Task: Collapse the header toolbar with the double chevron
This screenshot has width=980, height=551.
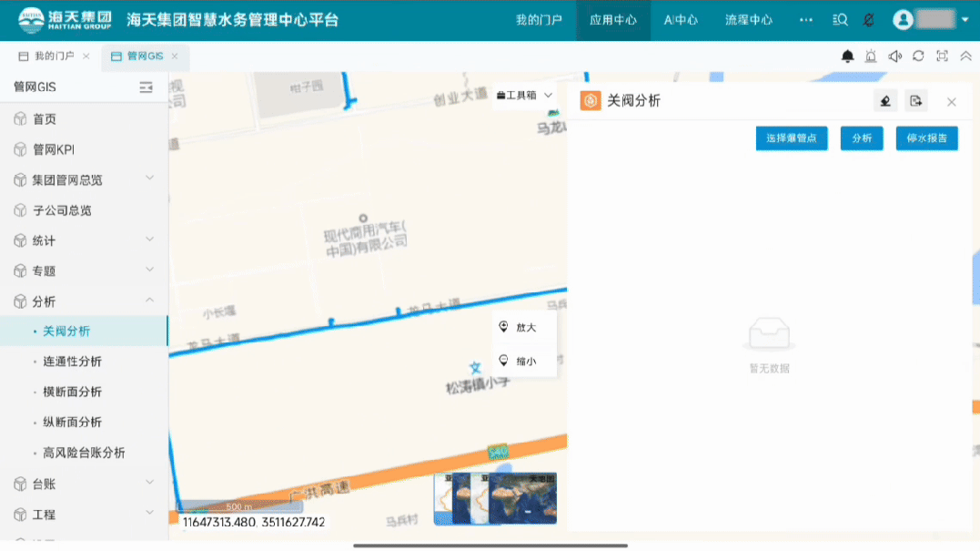Action: coord(965,56)
